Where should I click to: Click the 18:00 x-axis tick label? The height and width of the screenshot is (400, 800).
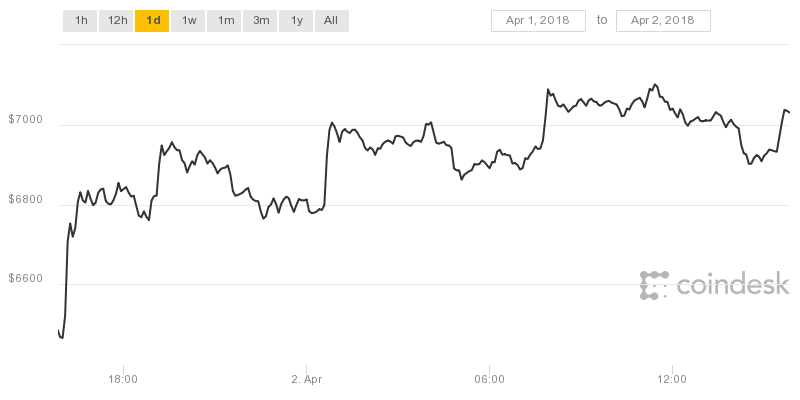[x=122, y=379]
